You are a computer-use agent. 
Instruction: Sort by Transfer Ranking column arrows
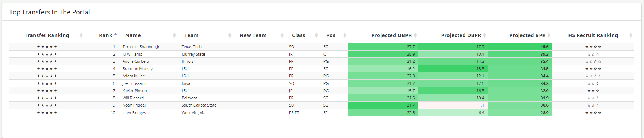(81, 35)
